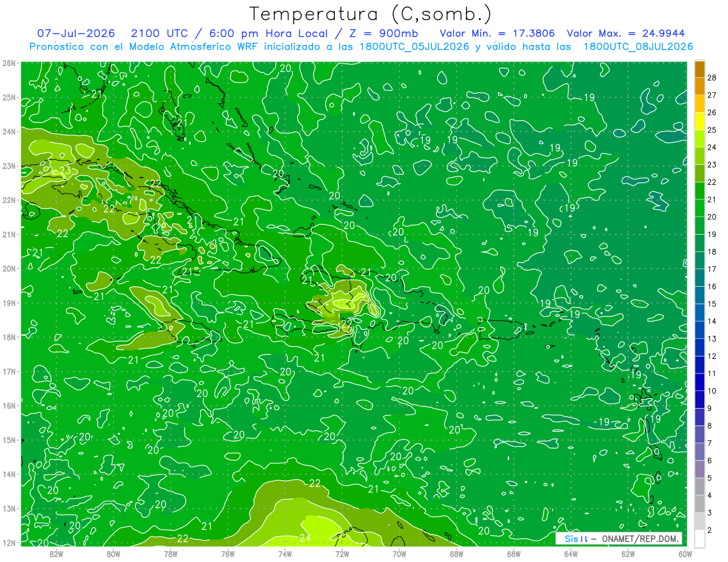Screen dimensions: 728x562
Task: Click the '14N' latitude axis label
Action: [x=8, y=474]
